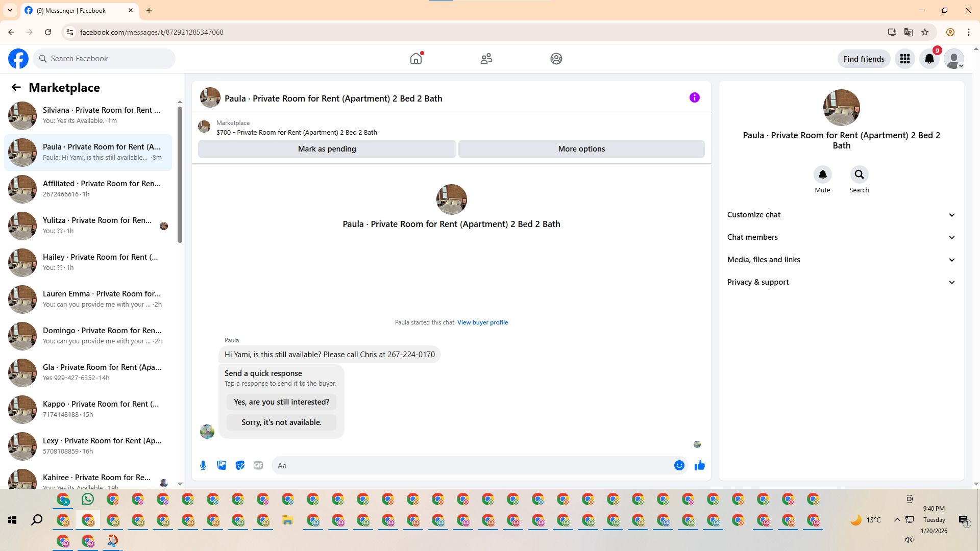980x551 pixels.
Task: Open the Friends icon in top navigation
Action: click(486, 59)
